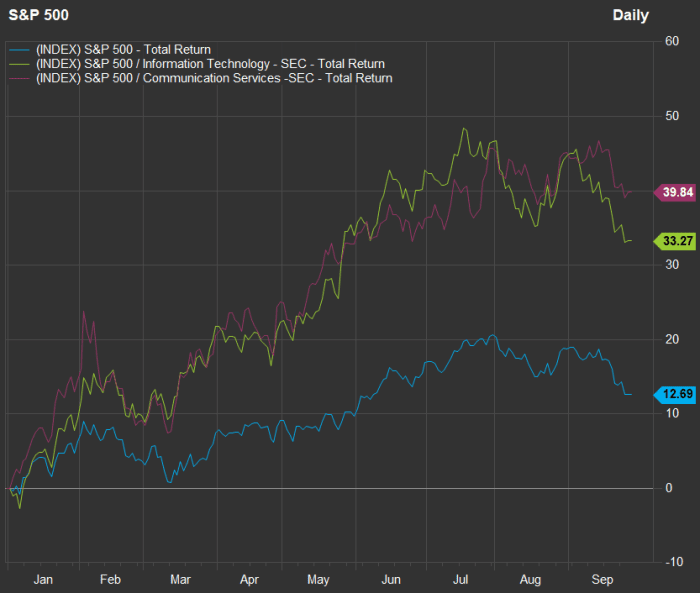Select the Information Technology legend entry text
The image size is (700, 593).
(x=210, y=63)
